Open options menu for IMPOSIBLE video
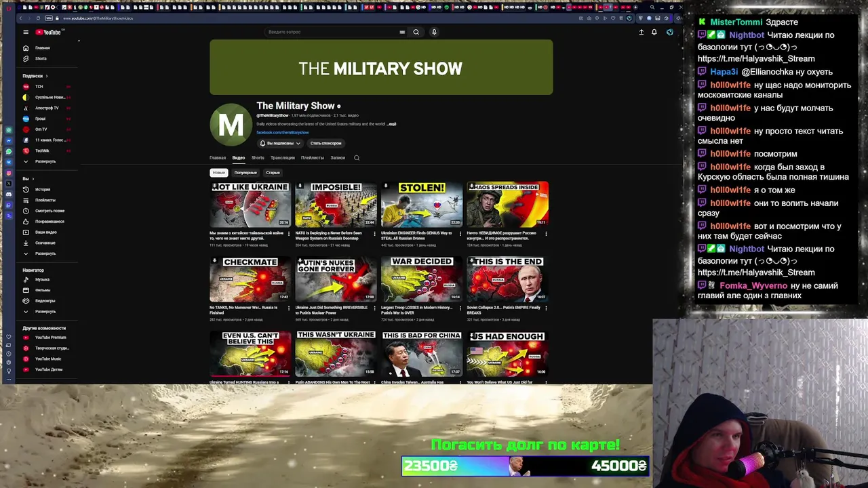The image size is (868, 488). 376,234
